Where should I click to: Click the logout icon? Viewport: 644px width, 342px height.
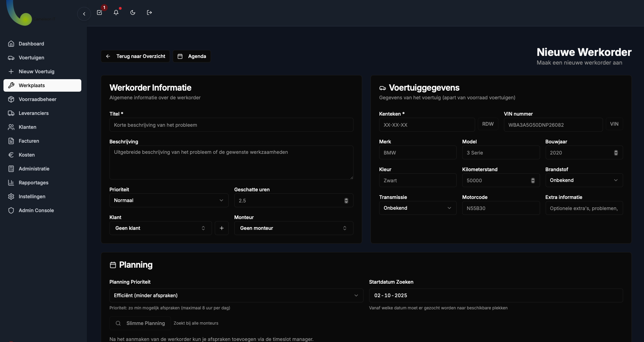(x=149, y=12)
